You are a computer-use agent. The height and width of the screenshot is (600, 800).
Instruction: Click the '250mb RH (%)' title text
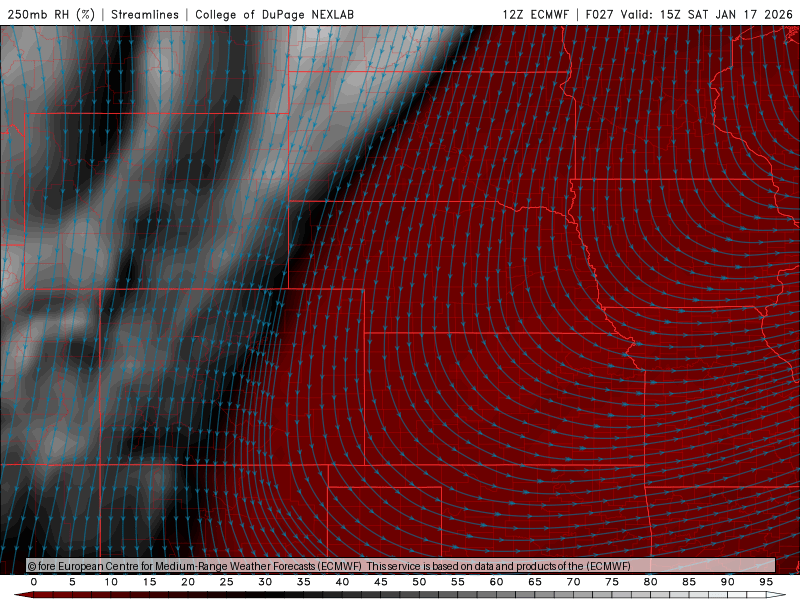tap(51, 14)
